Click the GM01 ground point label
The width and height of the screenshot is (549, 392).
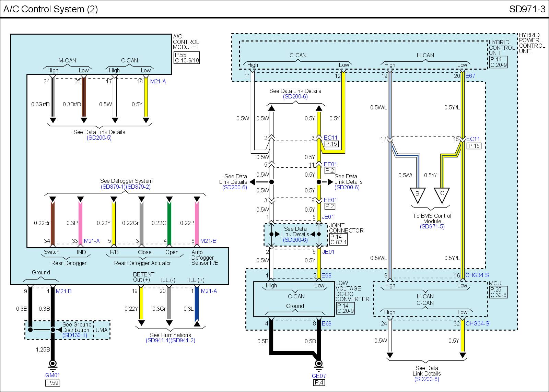click(52, 376)
